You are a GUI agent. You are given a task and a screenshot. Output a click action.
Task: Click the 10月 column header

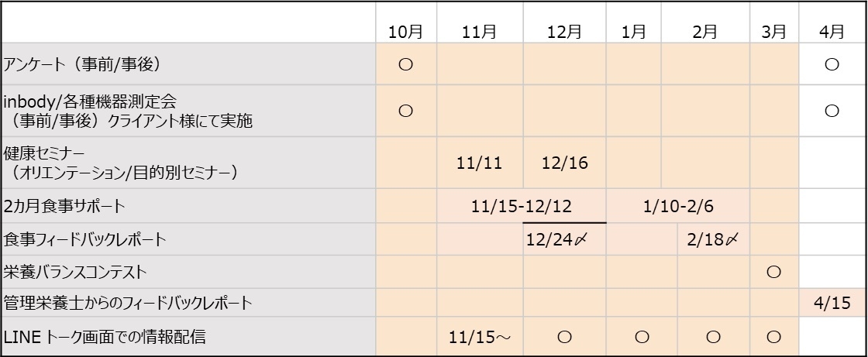click(405, 32)
